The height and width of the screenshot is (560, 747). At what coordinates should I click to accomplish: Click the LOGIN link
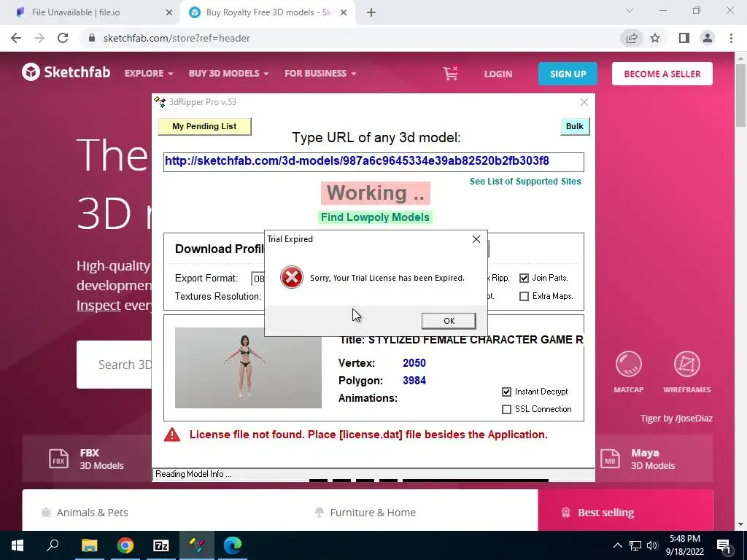click(x=498, y=74)
